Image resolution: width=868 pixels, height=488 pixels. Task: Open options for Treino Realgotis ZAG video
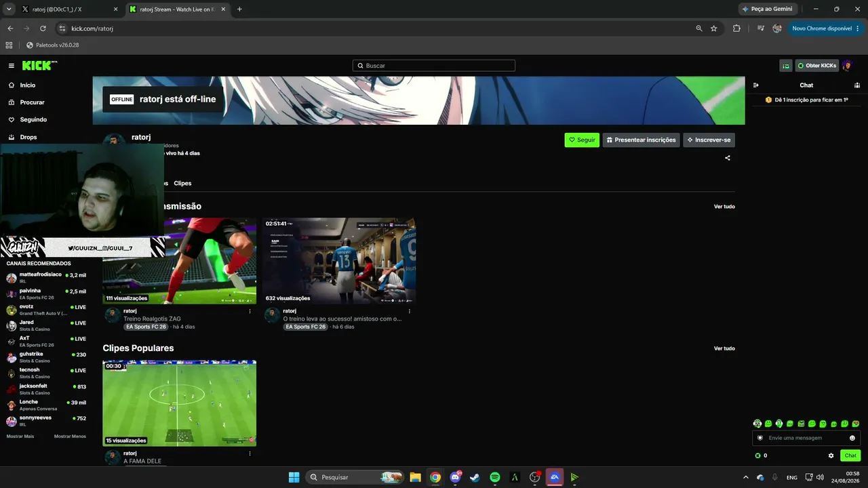pos(250,311)
